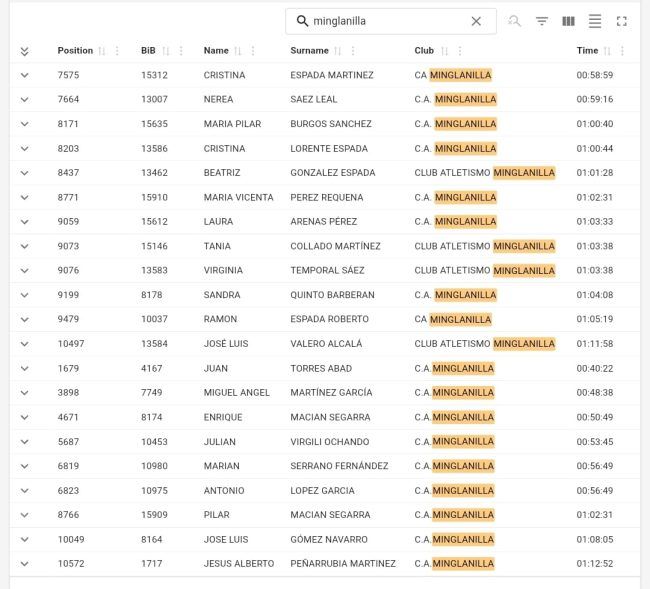Click the Surname column header
The height and width of the screenshot is (589, 650).
[309, 51]
